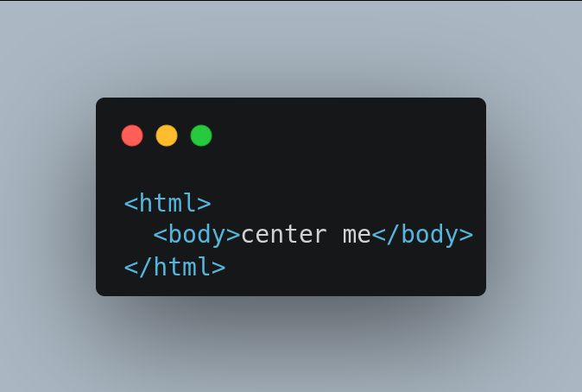Click the blank space right of closing </html>
582x392 pixels.
(352, 267)
